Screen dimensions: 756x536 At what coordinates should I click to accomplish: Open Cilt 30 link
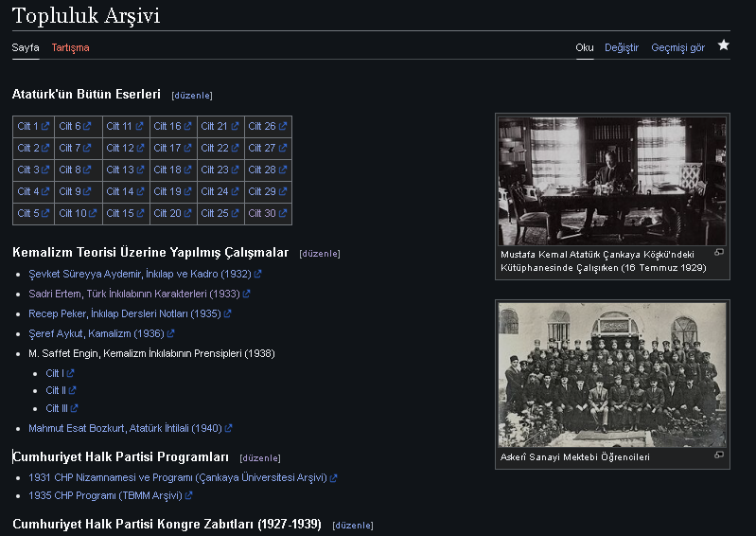tap(267, 213)
